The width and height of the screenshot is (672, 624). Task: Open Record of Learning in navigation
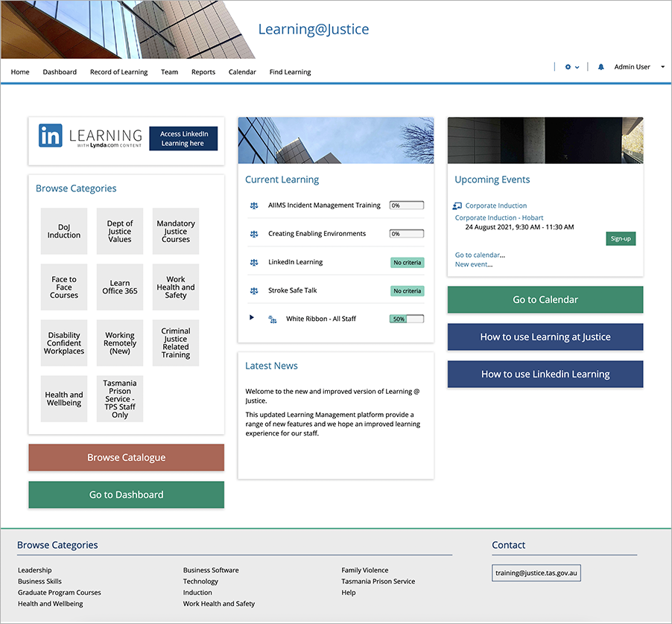click(x=118, y=72)
